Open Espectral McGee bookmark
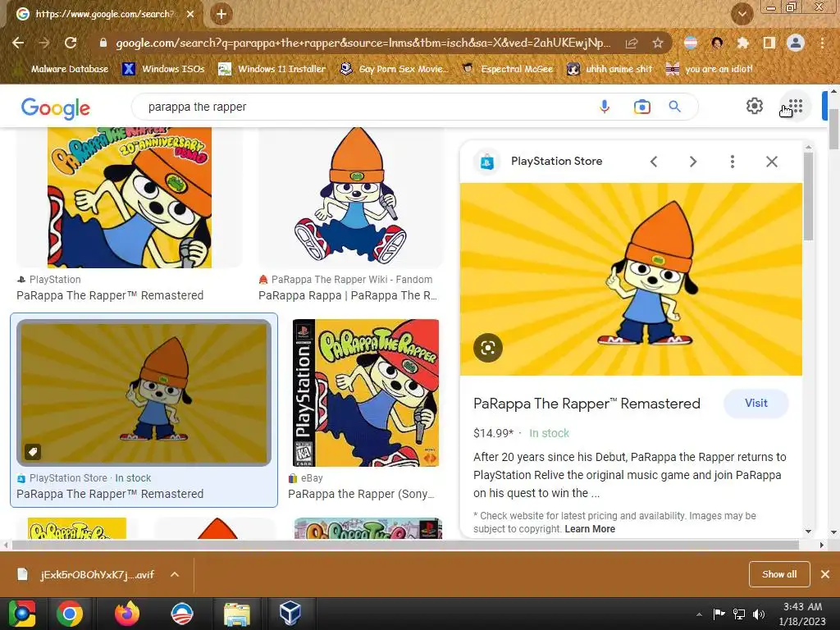840x630 pixels. coord(507,69)
